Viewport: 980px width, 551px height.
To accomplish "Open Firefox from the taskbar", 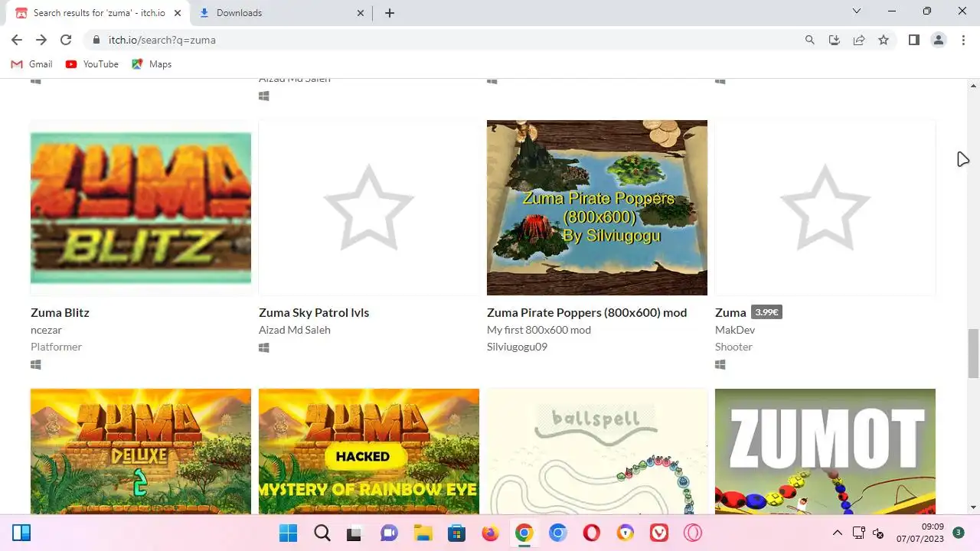I will 490,533.
